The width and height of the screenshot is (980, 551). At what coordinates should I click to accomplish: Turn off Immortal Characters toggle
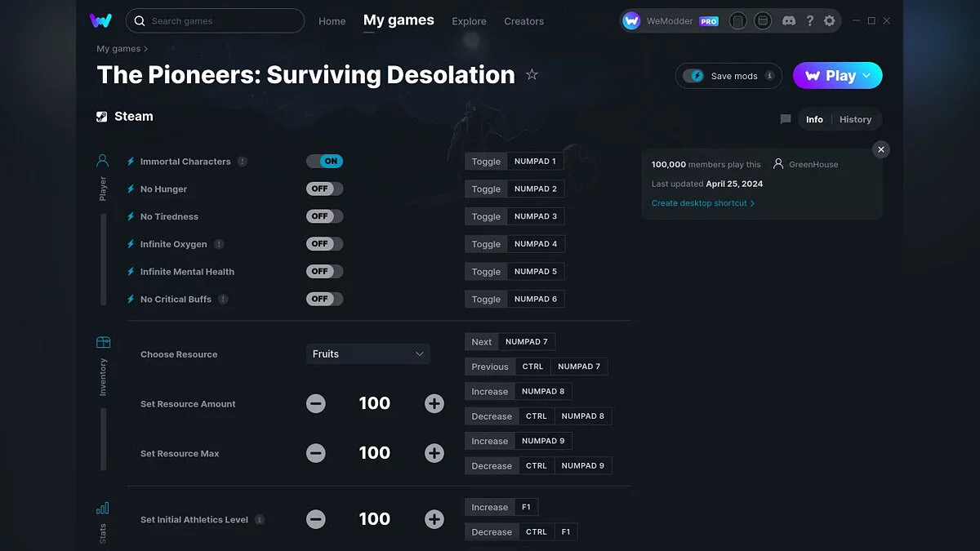(x=325, y=162)
